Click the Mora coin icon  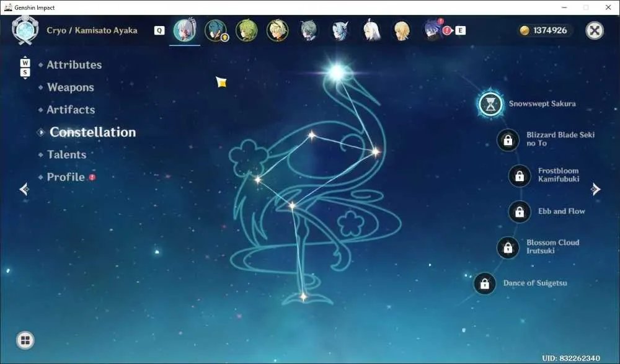pos(525,30)
